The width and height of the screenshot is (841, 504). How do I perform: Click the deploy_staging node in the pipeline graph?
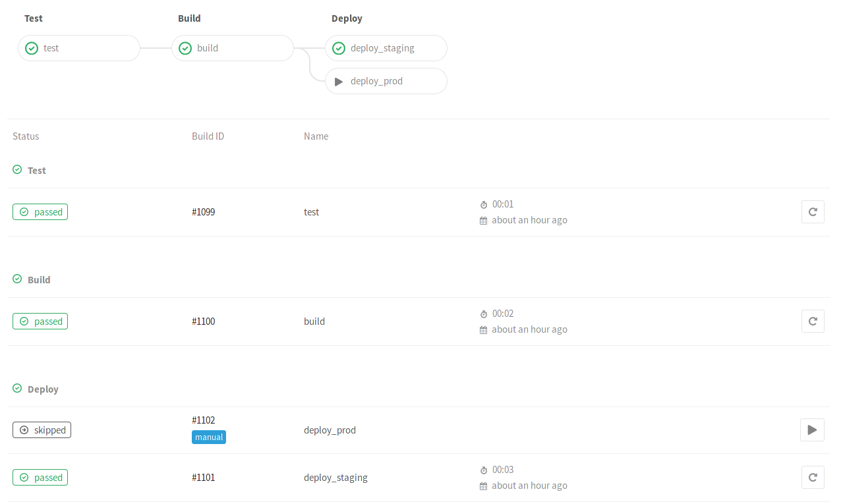(386, 47)
